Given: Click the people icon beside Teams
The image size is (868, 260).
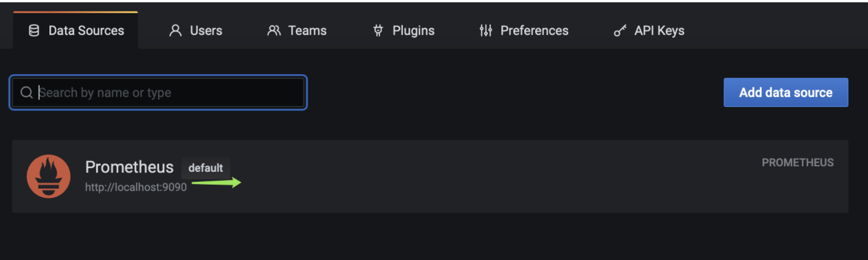Looking at the screenshot, I should coord(274,30).
